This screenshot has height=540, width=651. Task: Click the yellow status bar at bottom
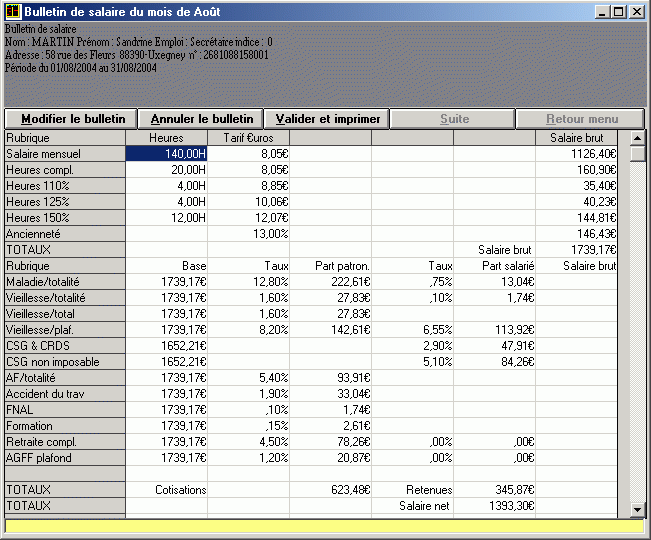[324, 526]
